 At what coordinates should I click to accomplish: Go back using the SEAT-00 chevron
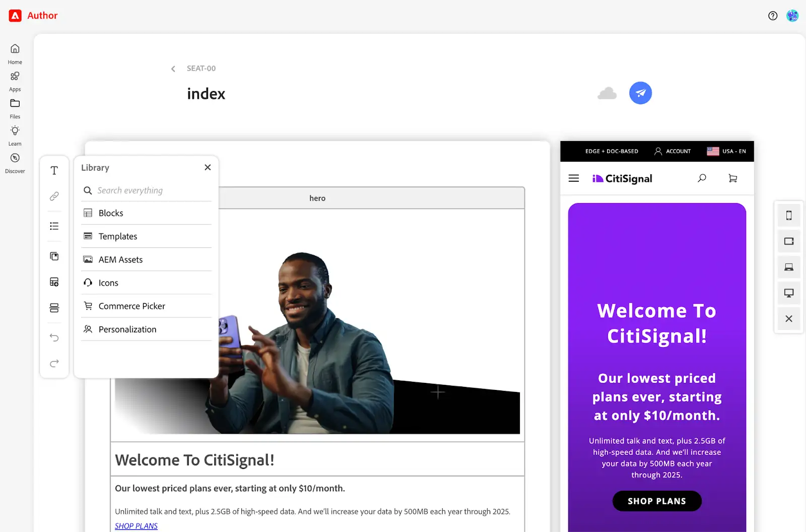173,69
